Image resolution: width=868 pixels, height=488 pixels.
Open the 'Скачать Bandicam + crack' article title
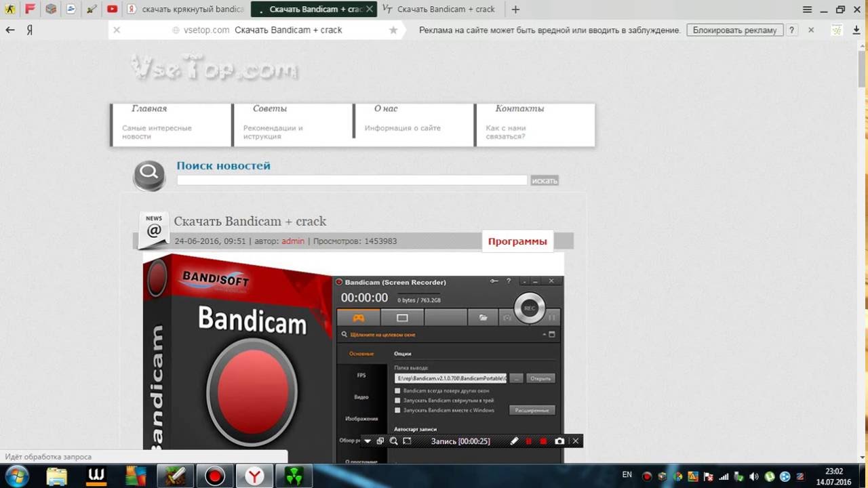coord(250,221)
